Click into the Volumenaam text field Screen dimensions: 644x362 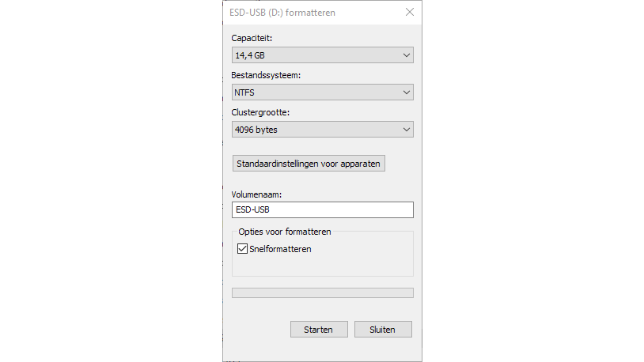point(322,210)
